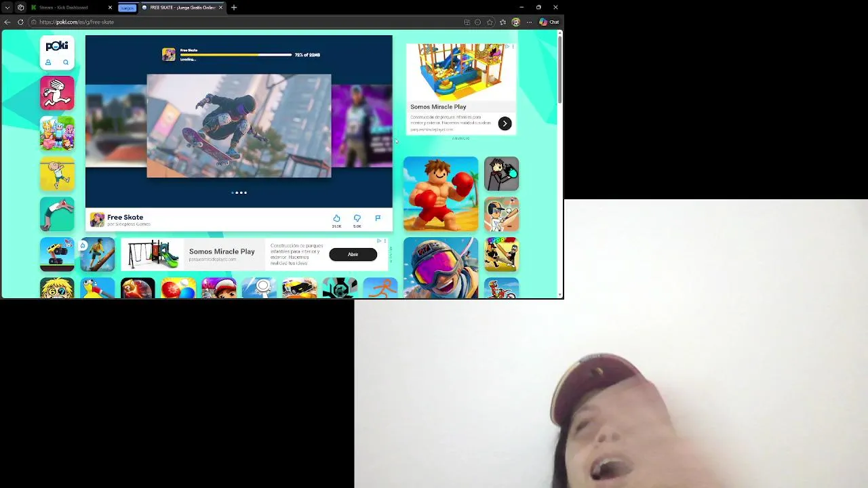Open the Subway Surfers game tile
The width and height of the screenshot is (868, 488).
point(219,288)
